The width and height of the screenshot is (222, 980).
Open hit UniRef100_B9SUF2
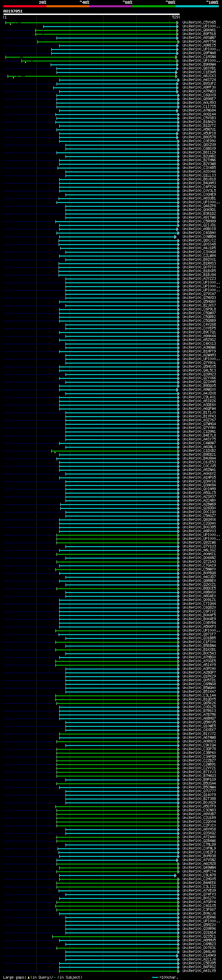pyautogui.click(x=199, y=84)
